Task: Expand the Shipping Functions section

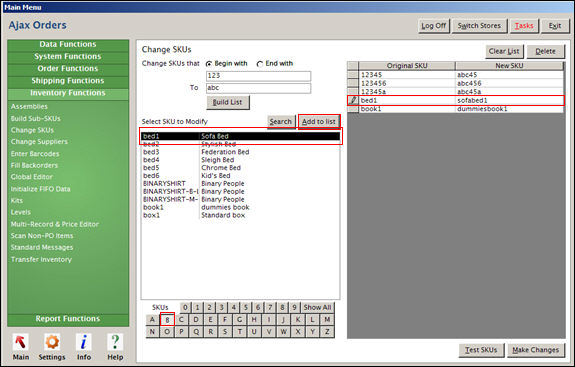Action: [68, 81]
